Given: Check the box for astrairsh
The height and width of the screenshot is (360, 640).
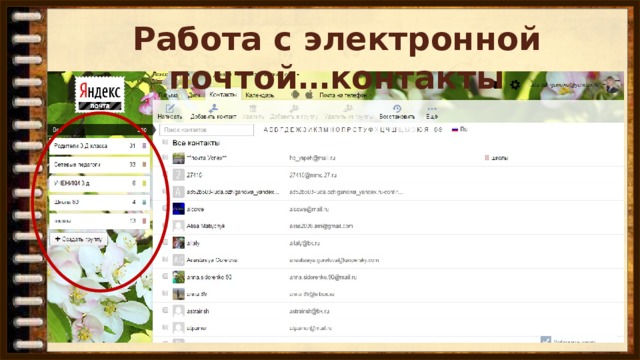Looking at the screenshot, I should coord(165,311).
